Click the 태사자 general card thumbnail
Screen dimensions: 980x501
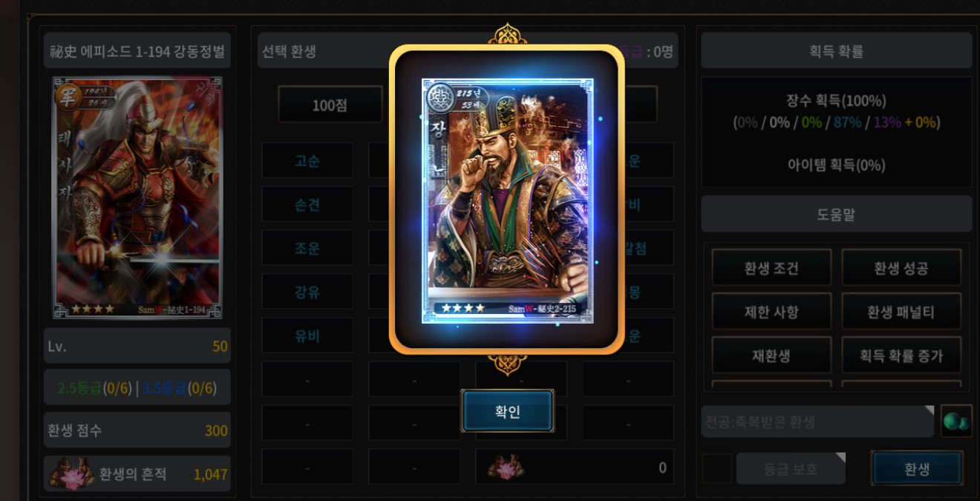[x=137, y=198]
